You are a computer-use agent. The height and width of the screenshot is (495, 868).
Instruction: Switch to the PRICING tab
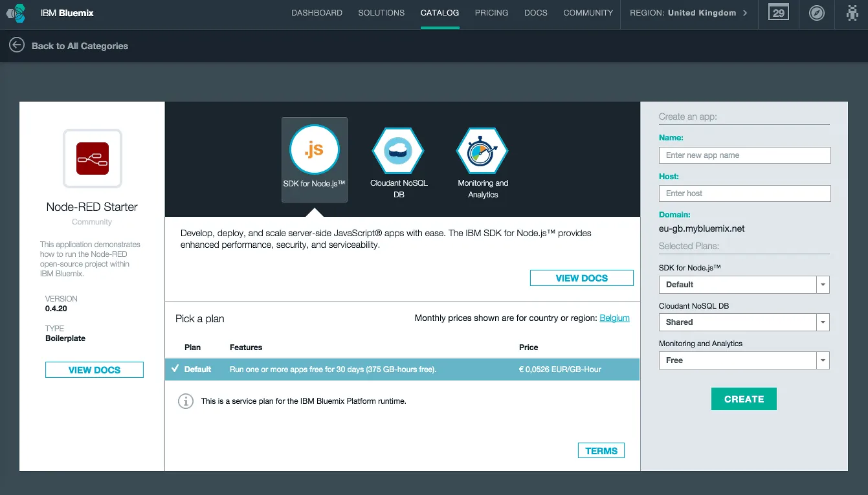(x=491, y=12)
